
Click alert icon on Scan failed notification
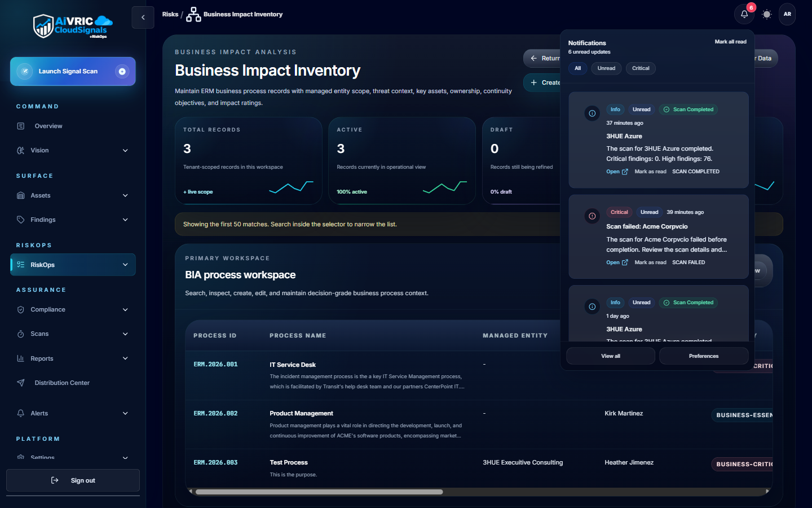click(592, 216)
